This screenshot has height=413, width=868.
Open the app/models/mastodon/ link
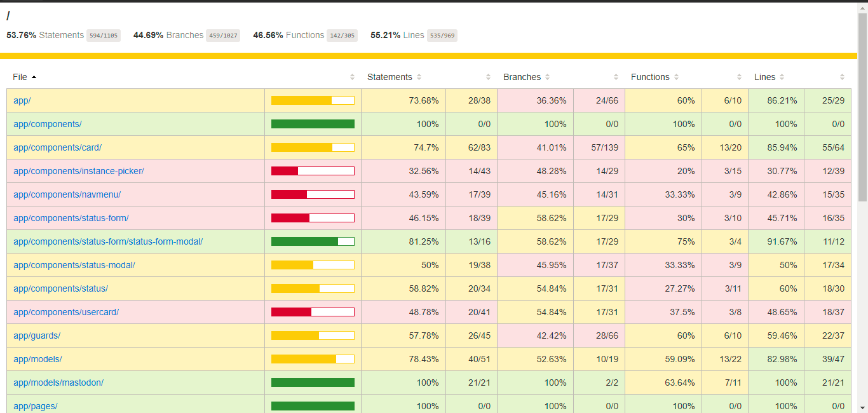click(58, 383)
